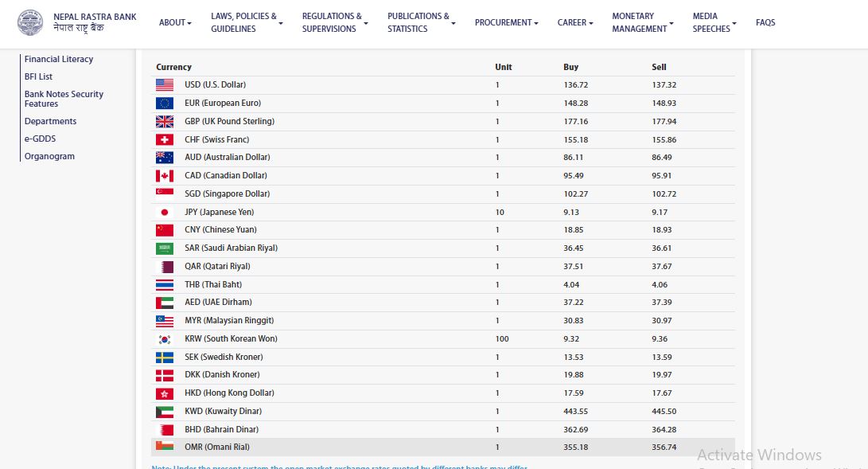Click the South Korean Won flag icon
Viewport: 868px width, 469px height.
165,339
